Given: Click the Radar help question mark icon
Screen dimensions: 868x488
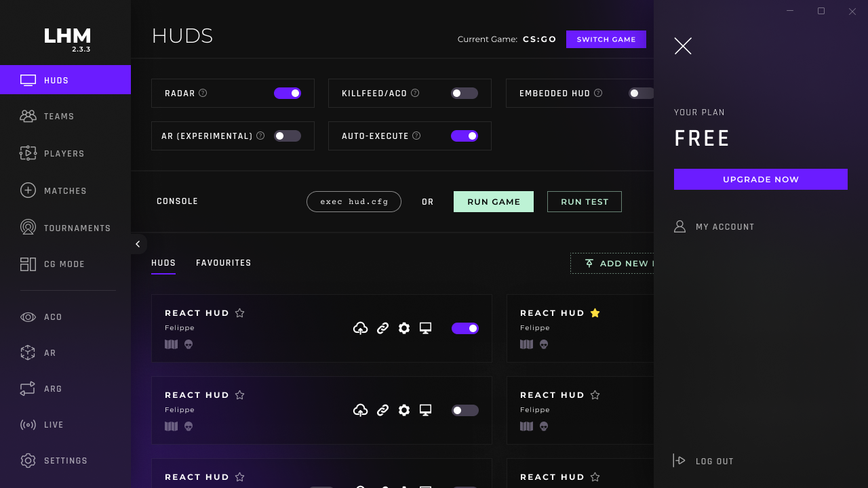Looking at the screenshot, I should (203, 93).
